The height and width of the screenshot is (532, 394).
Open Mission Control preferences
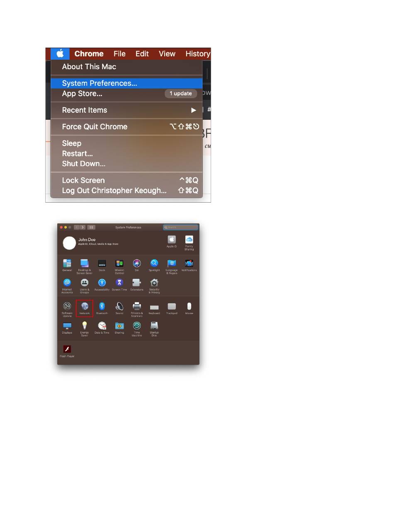119,266
